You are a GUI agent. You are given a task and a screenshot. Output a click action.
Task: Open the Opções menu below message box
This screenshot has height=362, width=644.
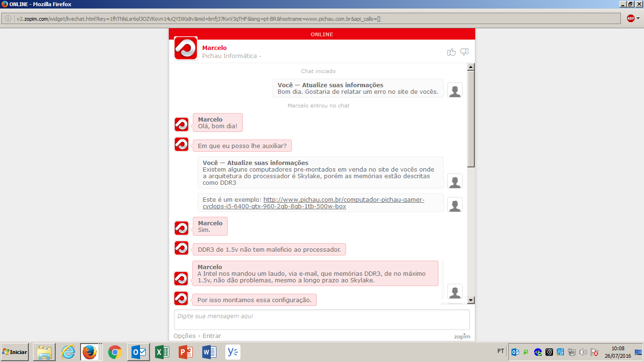(x=184, y=336)
